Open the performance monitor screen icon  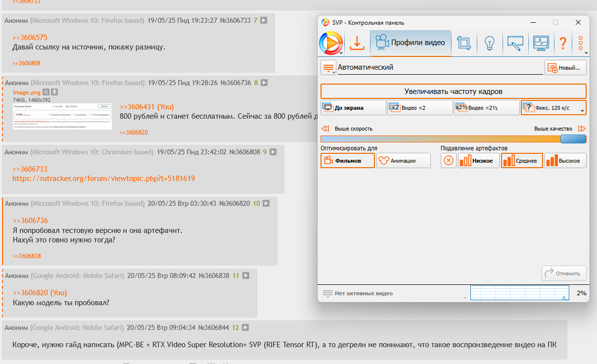[541, 43]
